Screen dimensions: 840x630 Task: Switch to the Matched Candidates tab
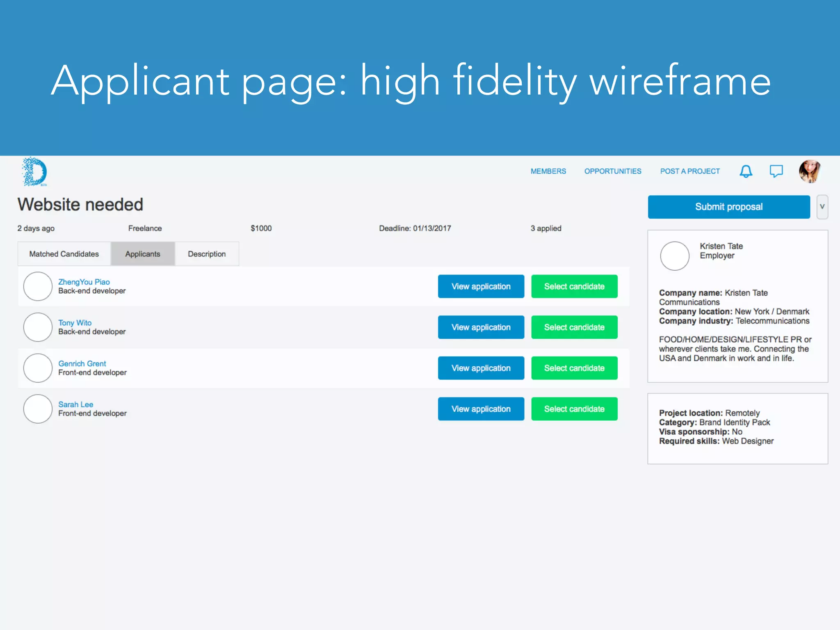tap(64, 254)
